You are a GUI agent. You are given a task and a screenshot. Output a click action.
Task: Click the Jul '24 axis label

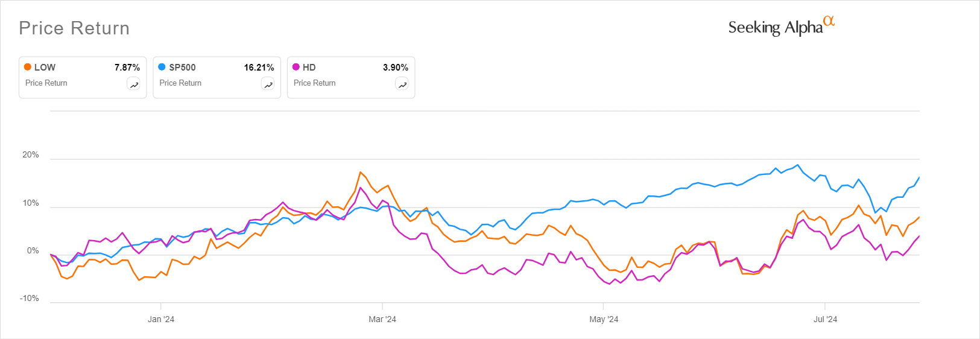point(825,319)
